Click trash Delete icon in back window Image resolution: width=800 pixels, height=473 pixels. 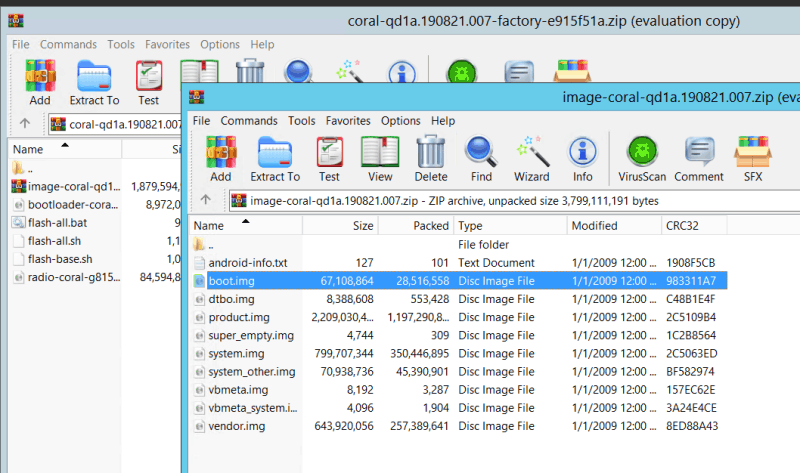(250, 71)
